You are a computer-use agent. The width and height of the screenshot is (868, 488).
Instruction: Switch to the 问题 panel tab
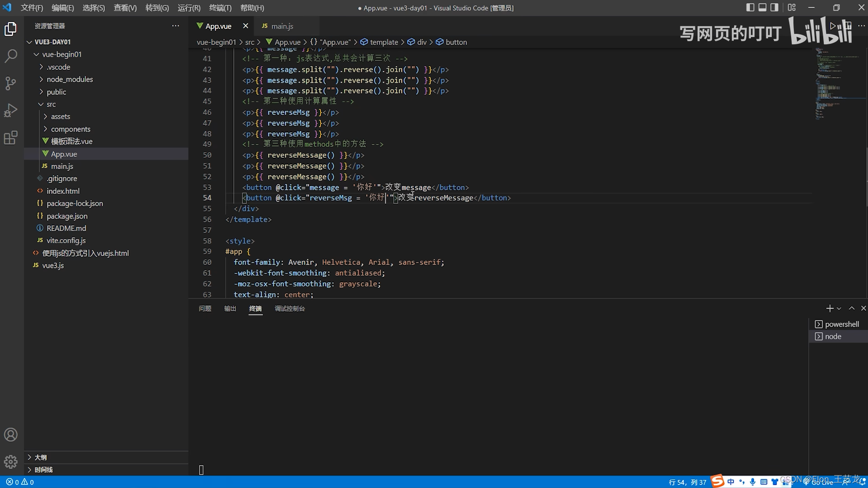click(205, 309)
